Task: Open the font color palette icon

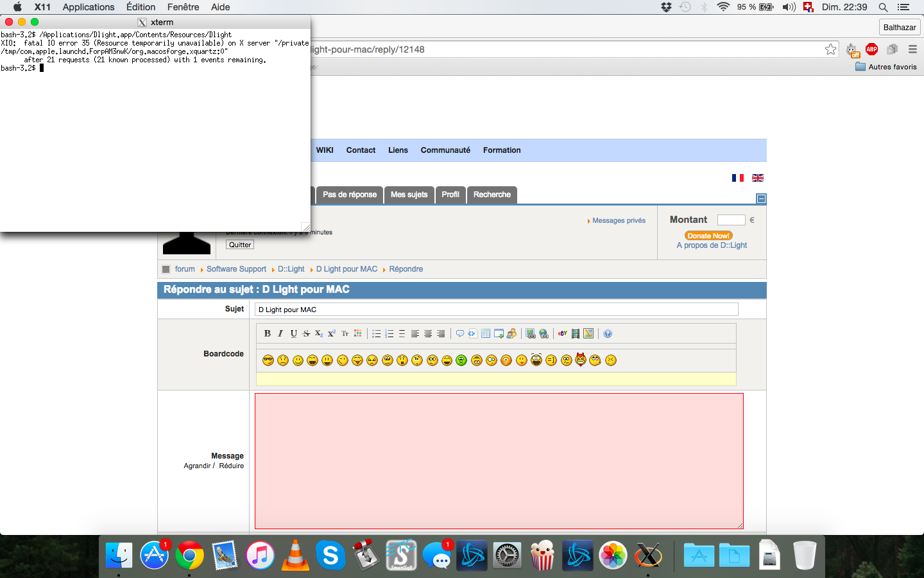Action: coord(358,333)
